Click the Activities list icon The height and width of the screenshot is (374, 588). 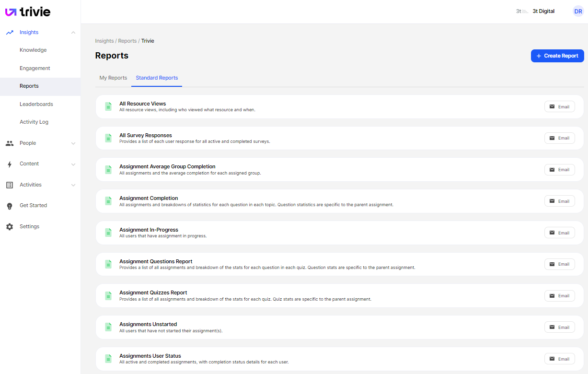pyautogui.click(x=10, y=185)
